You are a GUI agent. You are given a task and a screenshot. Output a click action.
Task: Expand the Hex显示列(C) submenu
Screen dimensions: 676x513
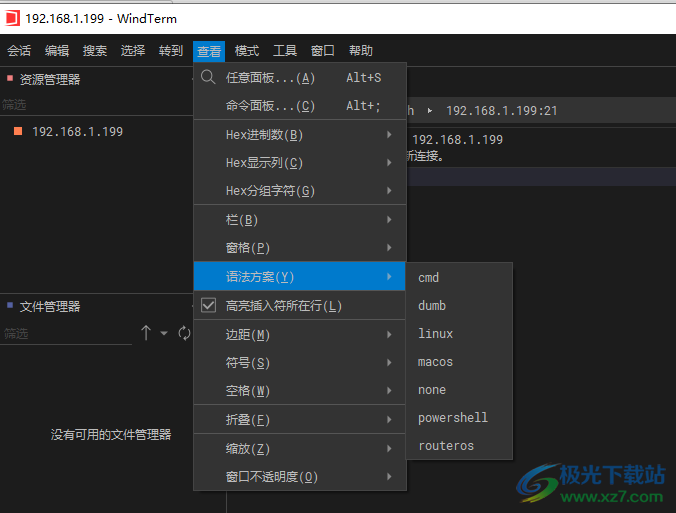(300, 163)
